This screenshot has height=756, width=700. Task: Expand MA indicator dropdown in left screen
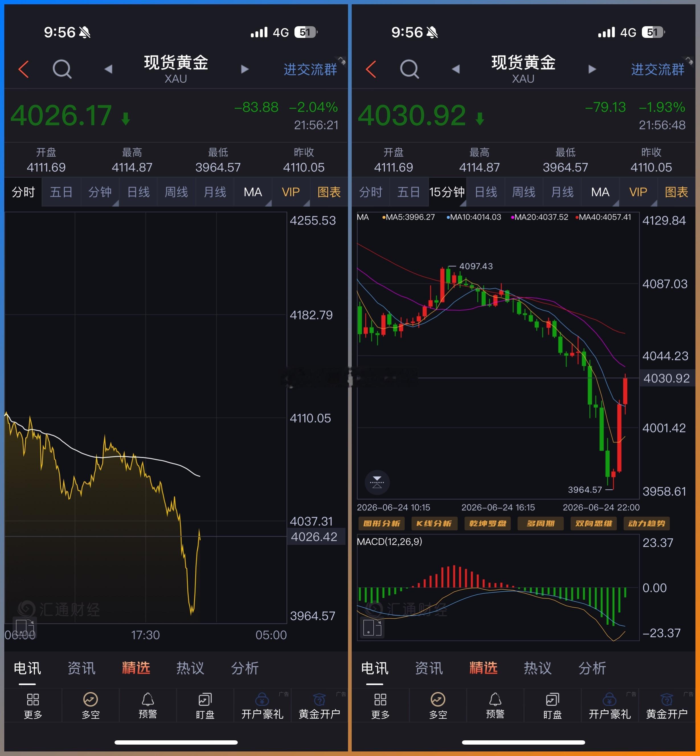pyautogui.click(x=253, y=192)
